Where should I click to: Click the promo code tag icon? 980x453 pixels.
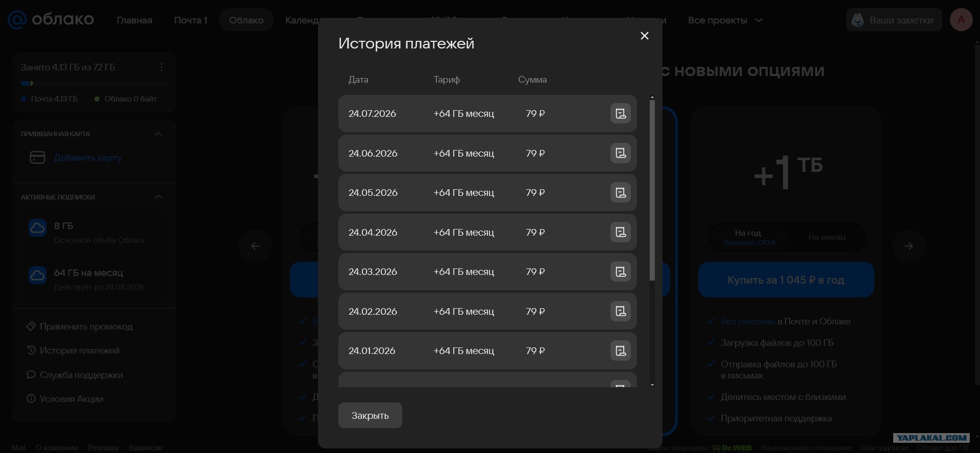pyautogui.click(x=31, y=326)
